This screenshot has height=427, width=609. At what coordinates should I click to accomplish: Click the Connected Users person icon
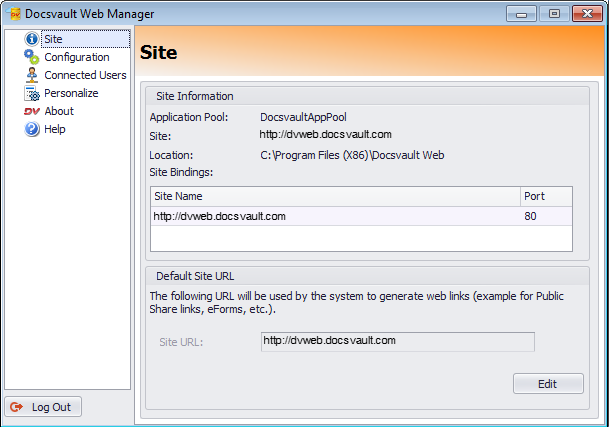[x=32, y=75]
